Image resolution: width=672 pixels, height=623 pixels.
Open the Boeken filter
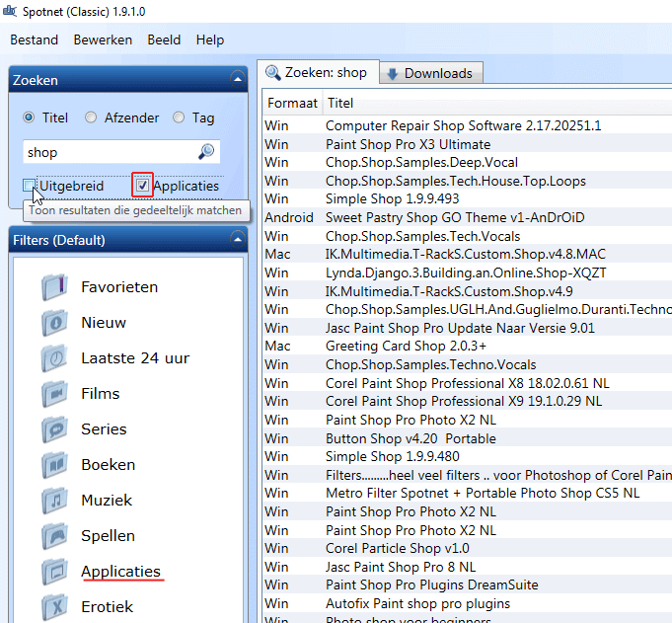click(109, 465)
